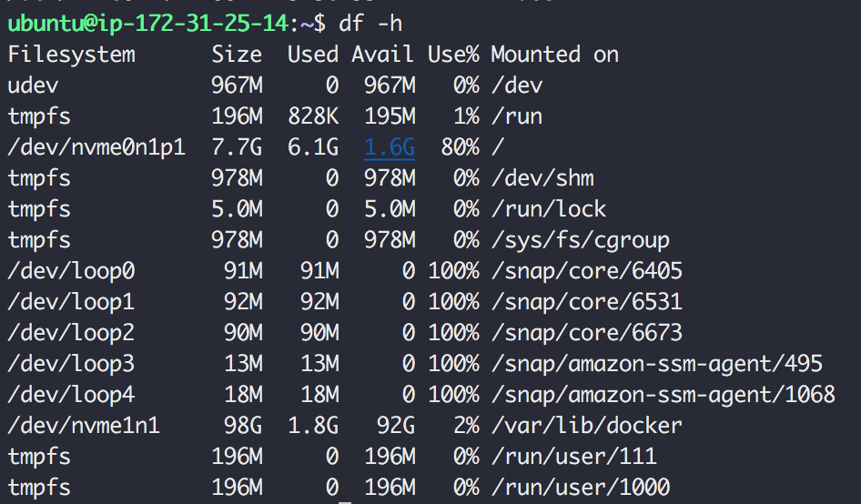Click the /dev/nvme0n1p1 filesystem entry
This screenshot has height=504, width=861.
[96, 147]
